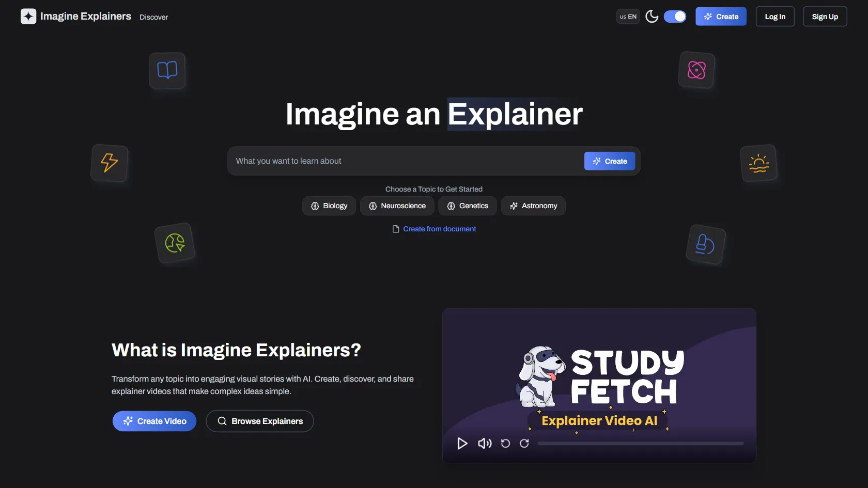Image resolution: width=868 pixels, height=488 pixels.
Task: Click the Imagine Explainers star logo icon
Action: (28, 17)
